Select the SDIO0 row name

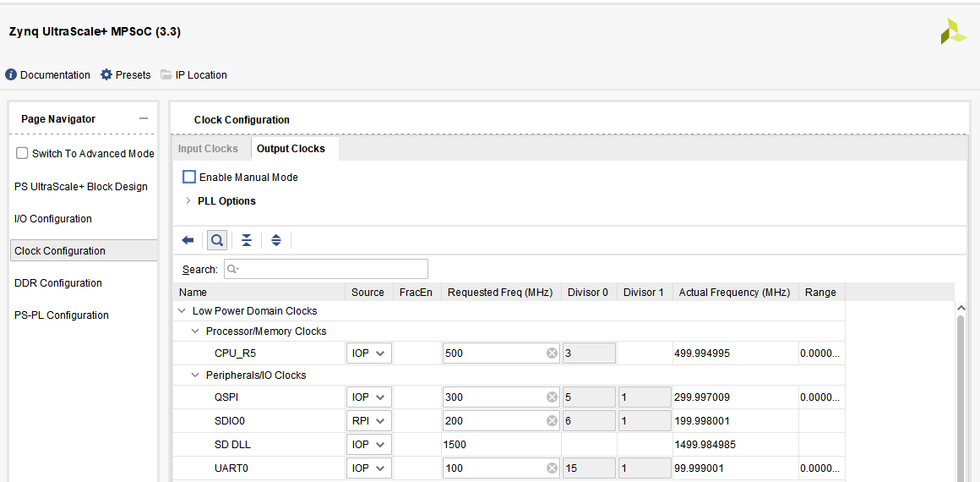pyautogui.click(x=230, y=420)
